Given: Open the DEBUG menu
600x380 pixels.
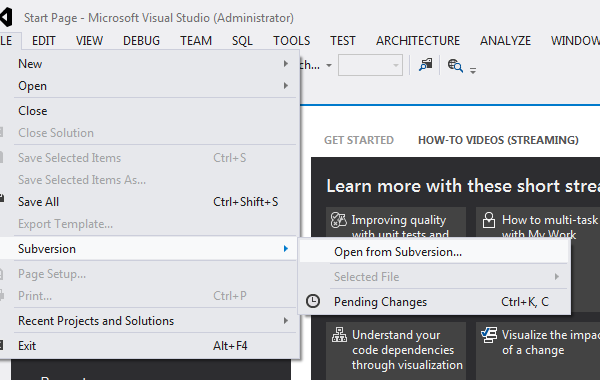Looking at the screenshot, I should point(141,41).
